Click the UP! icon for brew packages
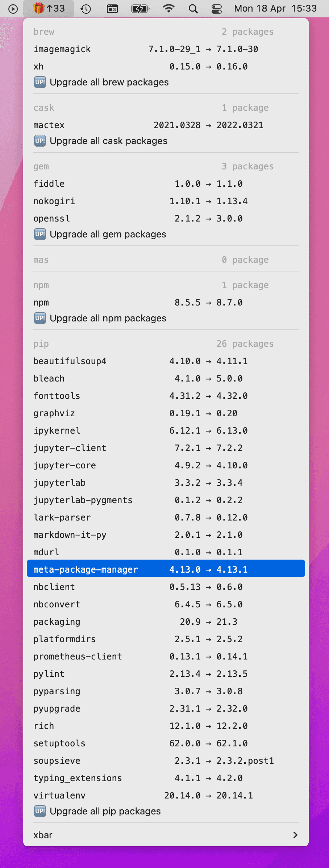Image resolution: width=329 pixels, height=868 pixels. point(40,82)
